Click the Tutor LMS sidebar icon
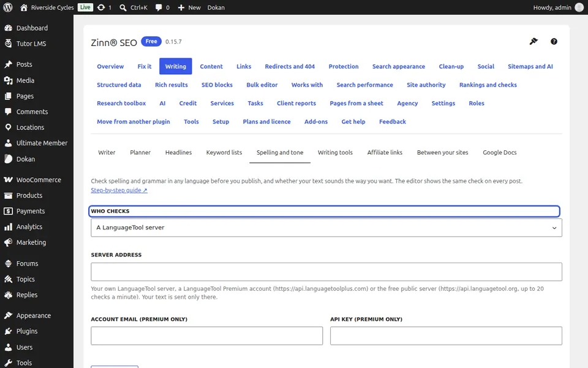588x368 pixels. 8,44
